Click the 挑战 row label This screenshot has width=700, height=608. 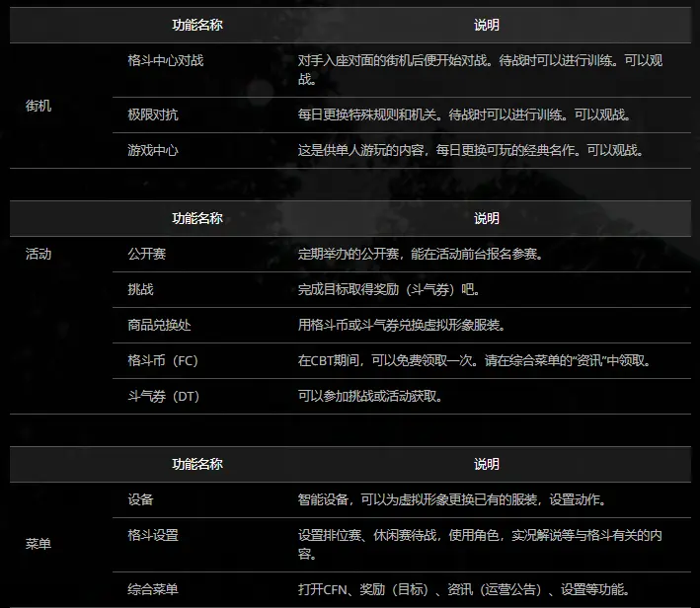pos(140,290)
